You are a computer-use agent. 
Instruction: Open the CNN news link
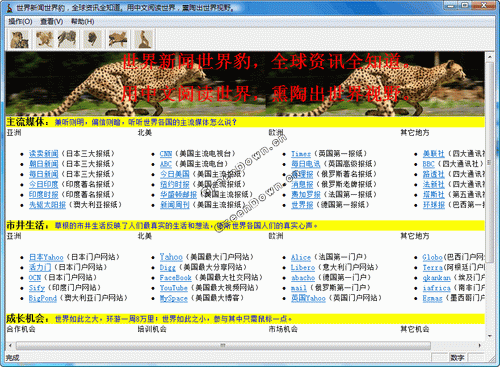[166, 154]
